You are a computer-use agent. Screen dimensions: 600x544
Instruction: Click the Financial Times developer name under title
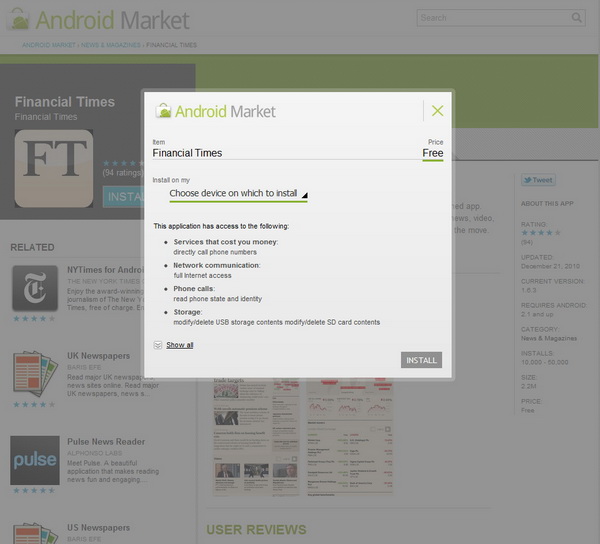coord(46,117)
